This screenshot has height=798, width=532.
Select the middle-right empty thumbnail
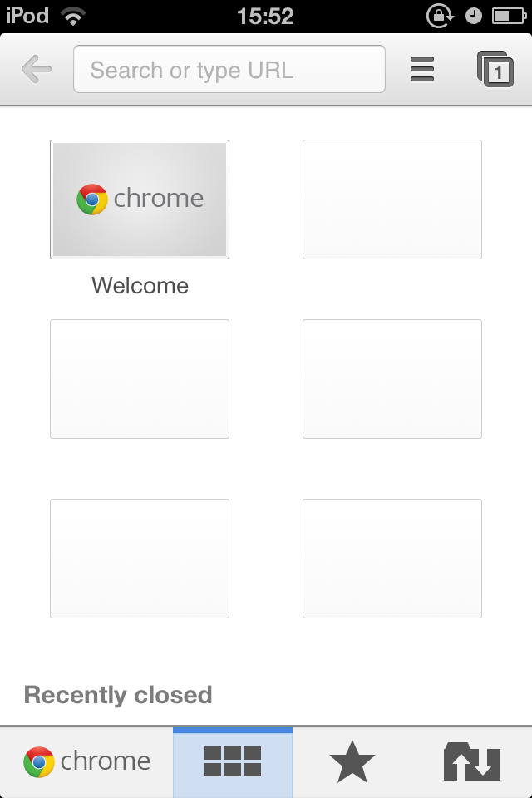tap(392, 379)
